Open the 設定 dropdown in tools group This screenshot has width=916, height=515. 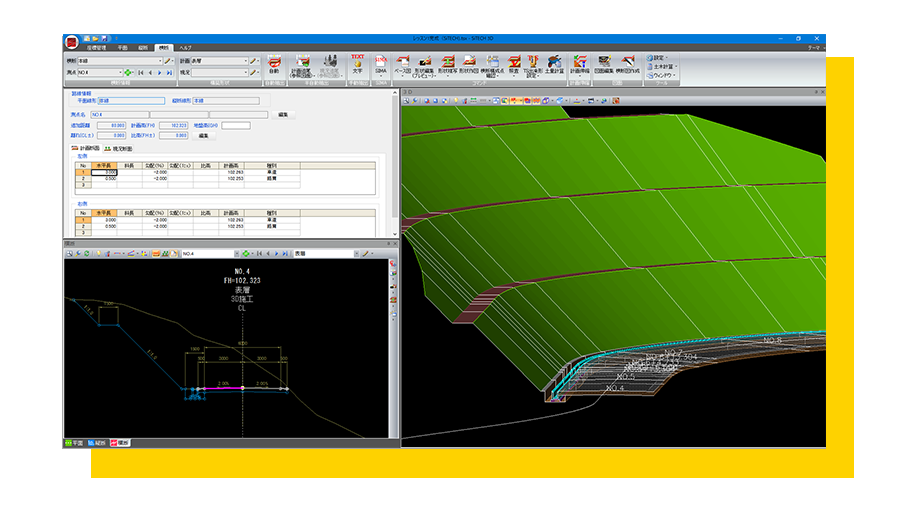(658, 58)
